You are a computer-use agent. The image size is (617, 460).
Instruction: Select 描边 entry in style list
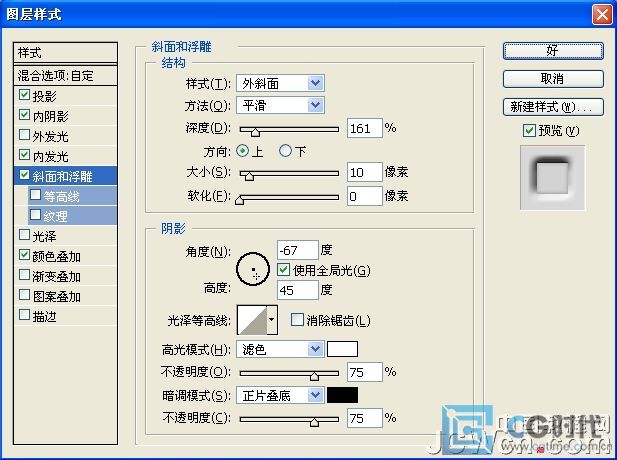pos(44,316)
